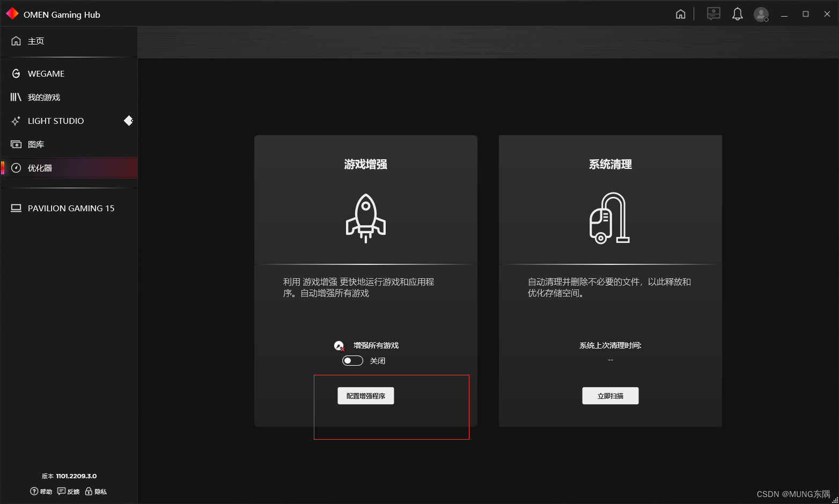Close the OMEN Gaming Hub window

[827, 14]
